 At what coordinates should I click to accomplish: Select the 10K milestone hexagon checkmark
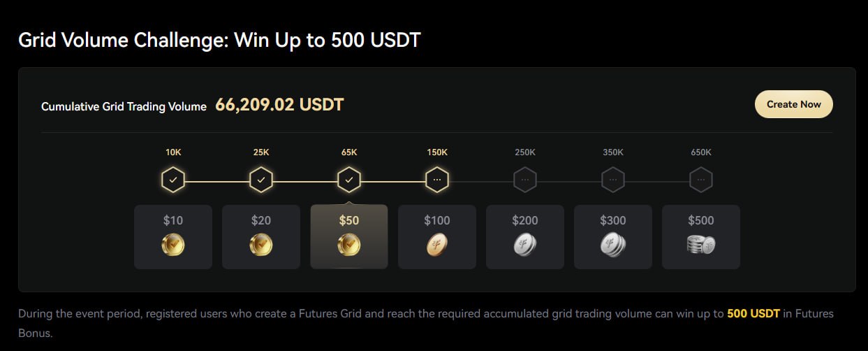point(173,180)
